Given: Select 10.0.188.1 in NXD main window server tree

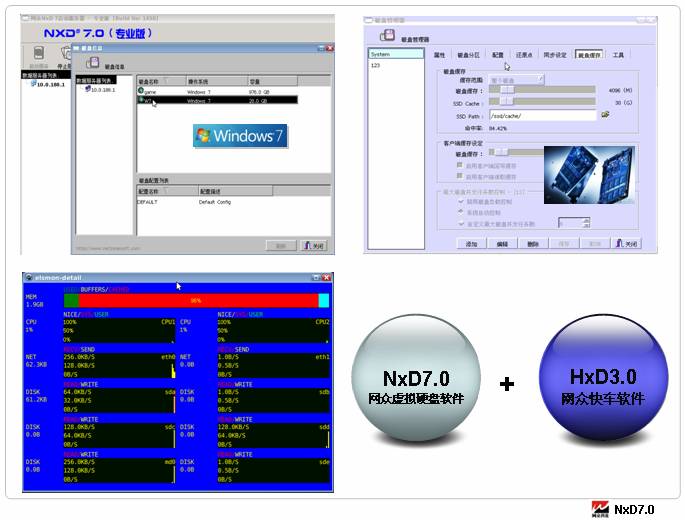Looking at the screenshot, I should [x=50, y=84].
